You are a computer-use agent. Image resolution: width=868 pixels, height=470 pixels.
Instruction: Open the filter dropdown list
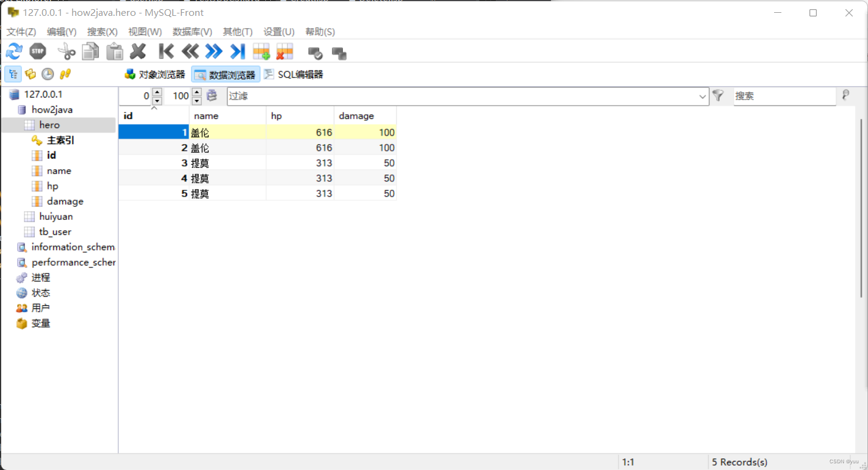point(703,96)
